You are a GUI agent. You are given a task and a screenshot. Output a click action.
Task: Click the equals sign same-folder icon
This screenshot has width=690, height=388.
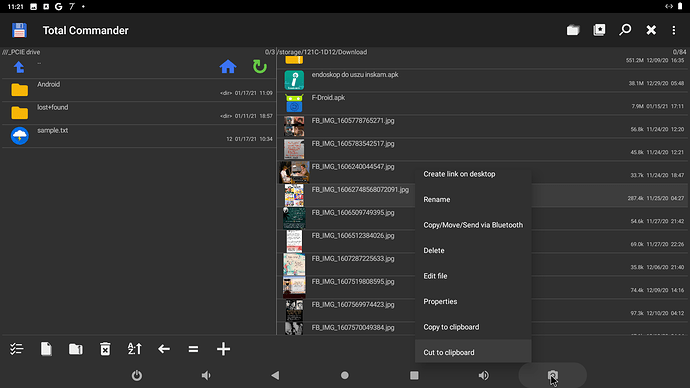click(193, 349)
